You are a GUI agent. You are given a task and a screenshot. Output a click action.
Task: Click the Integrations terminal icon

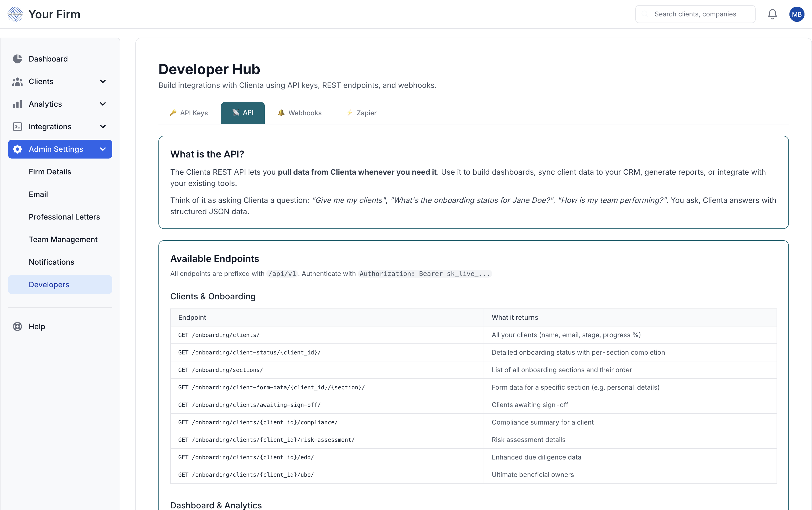point(17,127)
